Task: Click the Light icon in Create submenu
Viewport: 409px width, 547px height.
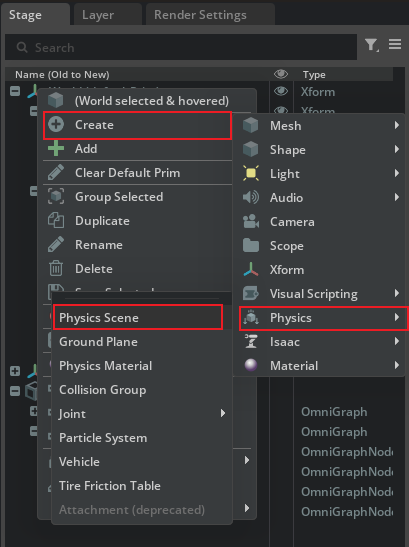Action: [251, 173]
